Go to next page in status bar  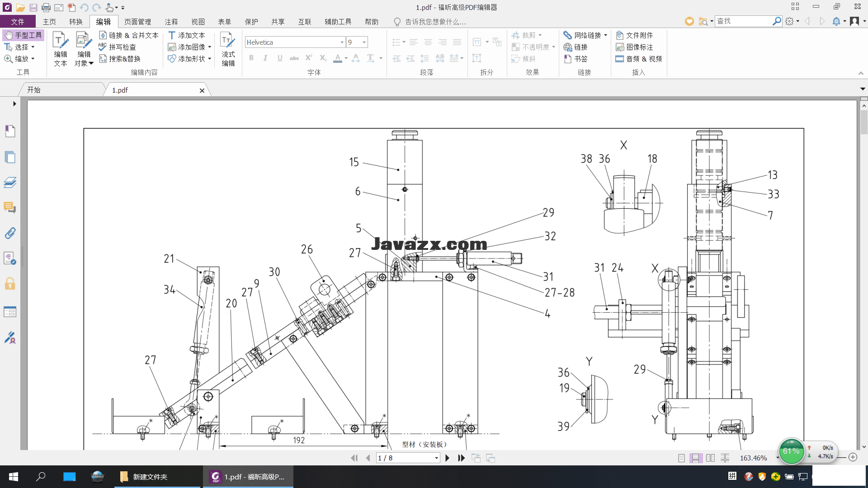click(447, 458)
